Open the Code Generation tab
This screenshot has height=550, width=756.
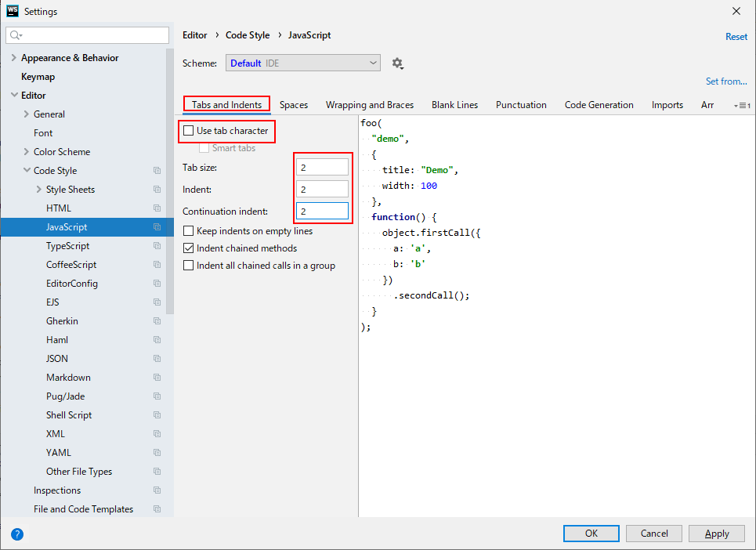point(599,105)
